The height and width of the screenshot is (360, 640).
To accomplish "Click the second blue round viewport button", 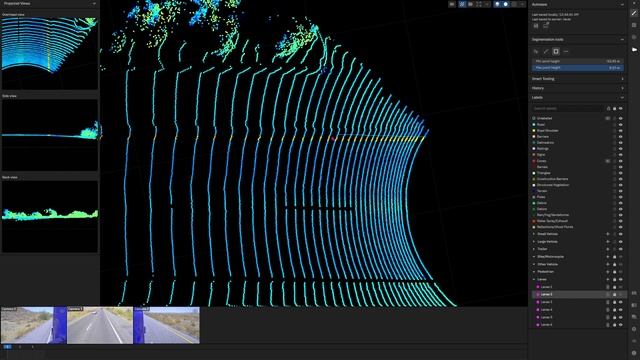I will pos(505,4).
